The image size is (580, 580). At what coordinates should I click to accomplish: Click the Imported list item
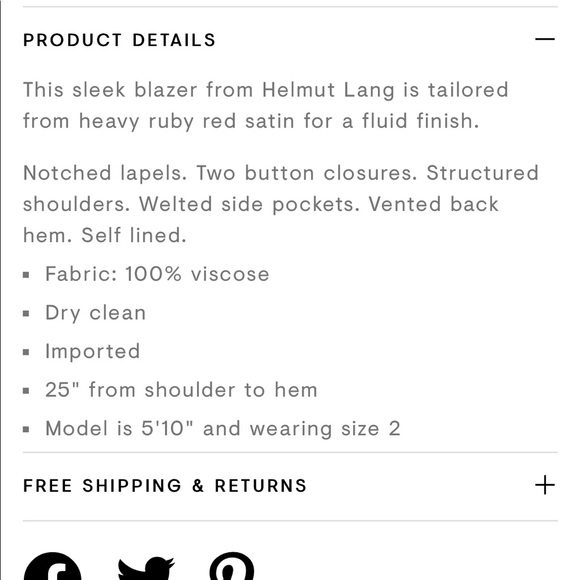(92, 351)
